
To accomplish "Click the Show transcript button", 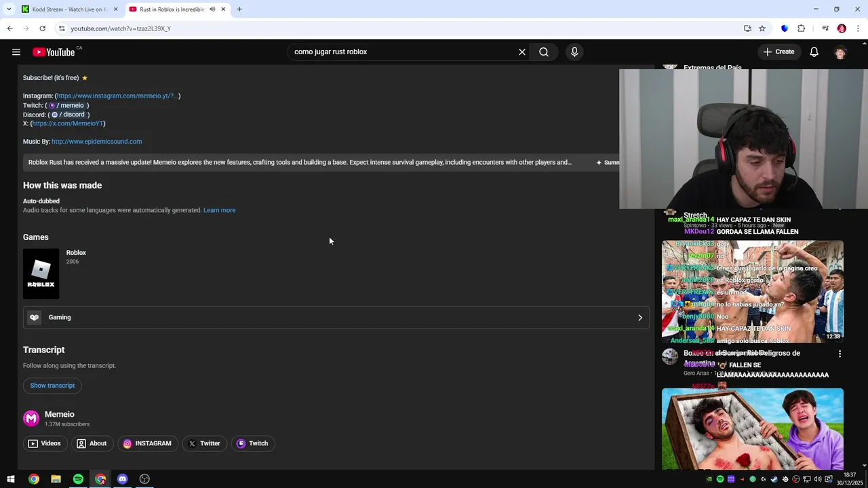I will point(52,386).
